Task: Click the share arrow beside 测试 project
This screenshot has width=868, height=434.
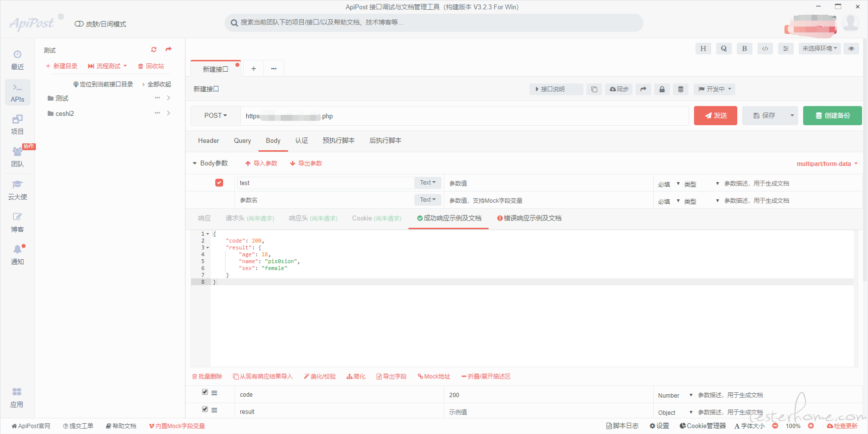Action: coord(169,50)
